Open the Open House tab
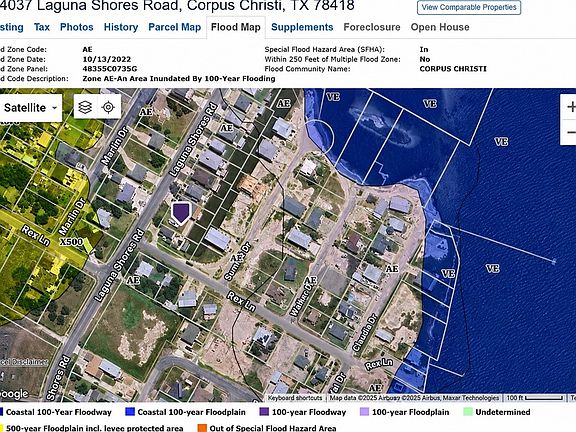Viewport: 576px width, 432px height. tap(440, 27)
